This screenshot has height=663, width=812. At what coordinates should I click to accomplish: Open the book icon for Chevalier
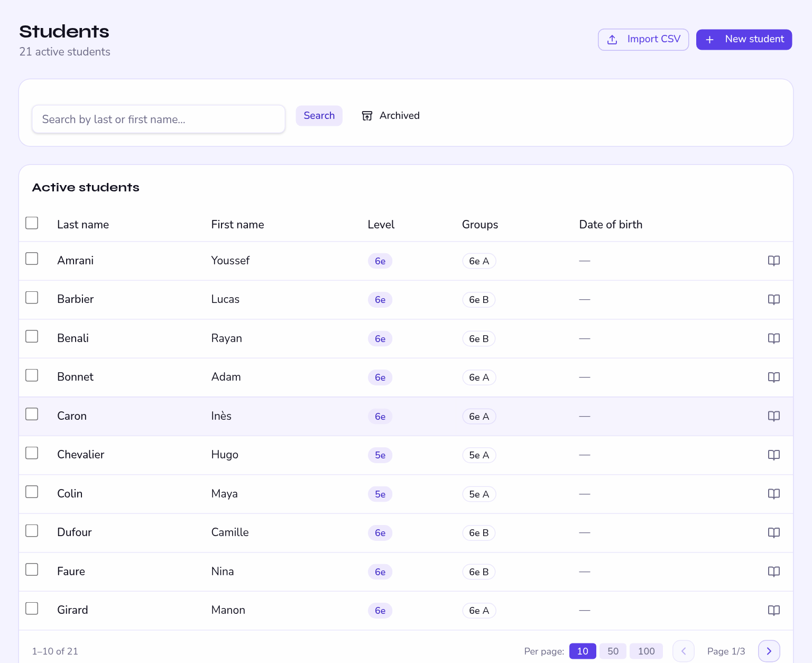click(773, 455)
